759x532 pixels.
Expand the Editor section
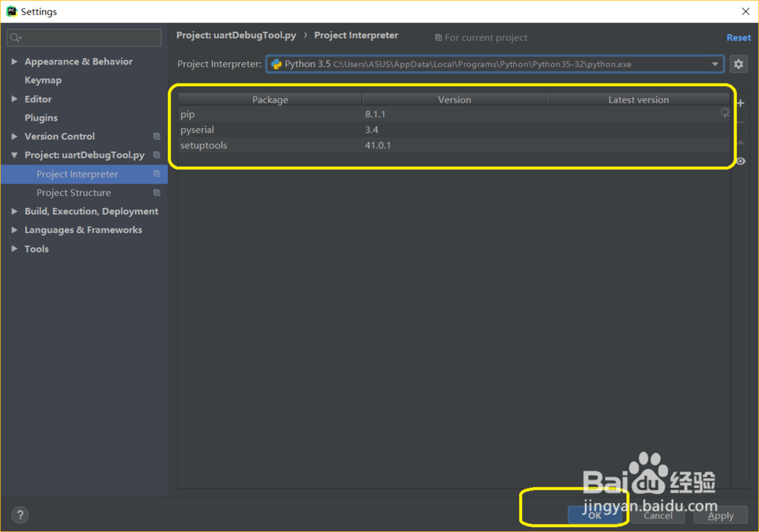coord(14,99)
